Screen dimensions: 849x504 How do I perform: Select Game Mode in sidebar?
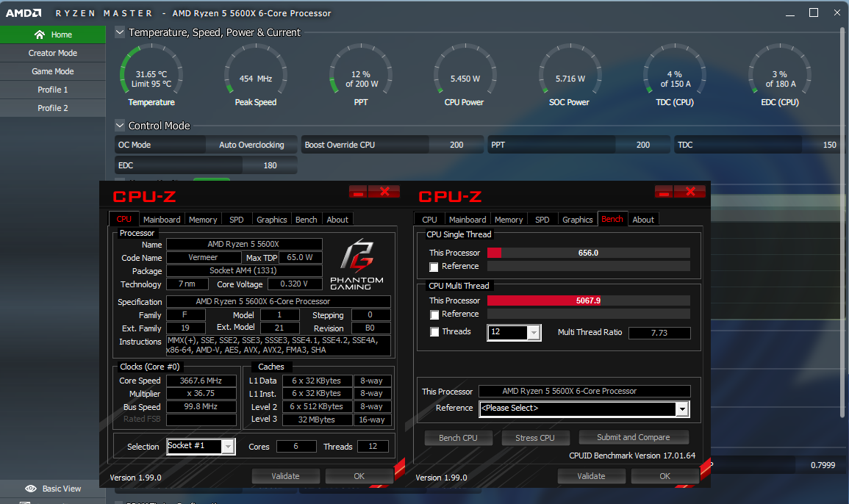(52, 71)
